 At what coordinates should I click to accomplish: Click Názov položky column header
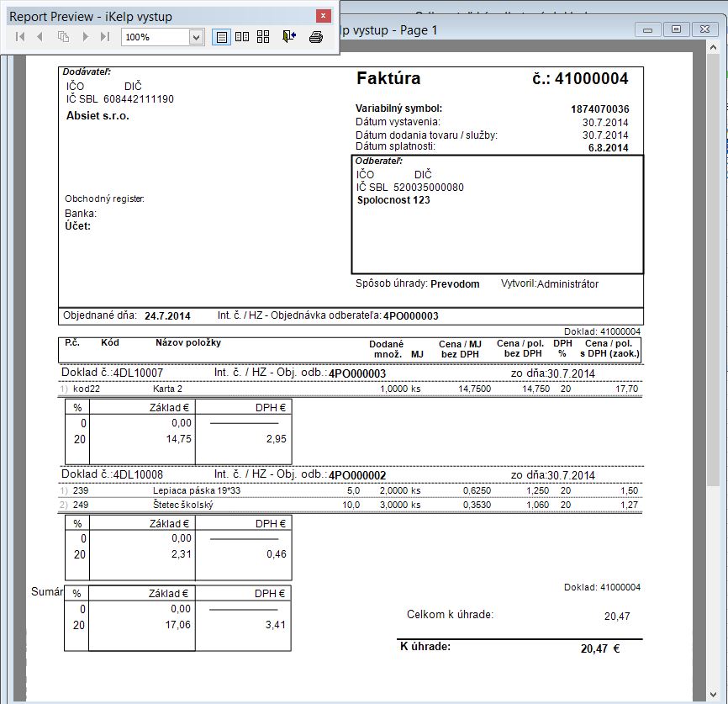[188, 342]
